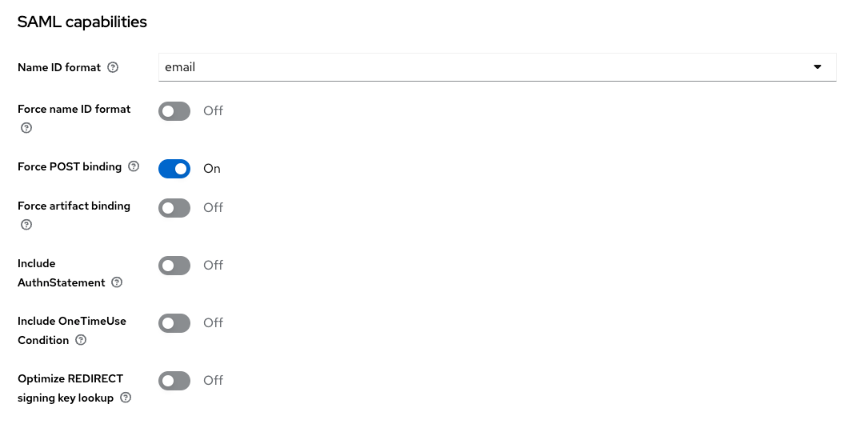Click help icon under Force artifact binding
The width and height of the screenshot is (868, 448).
pos(26,225)
